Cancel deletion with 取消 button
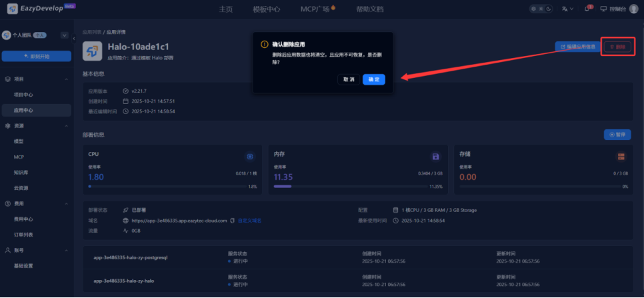The image size is (644, 298). pyautogui.click(x=349, y=79)
